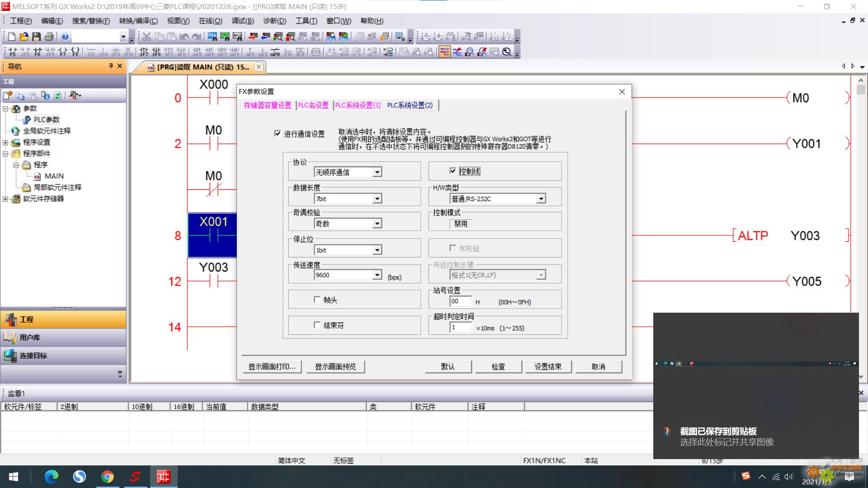The image size is (868, 488).
Task: Open Google Chrome from taskbar
Action: [x=107, y=477]
